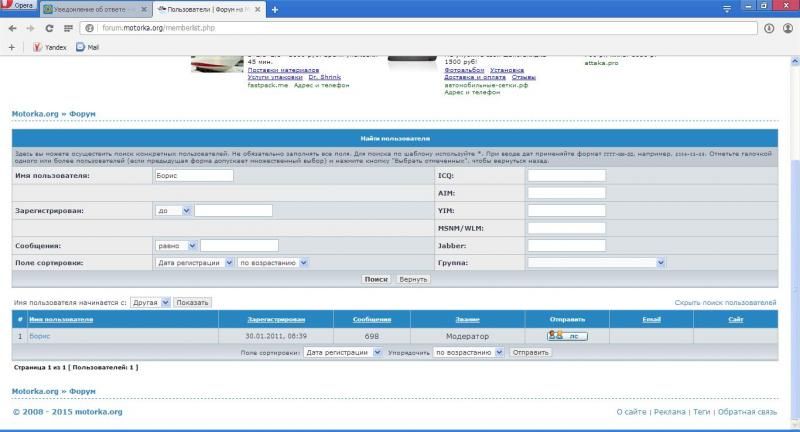Send a private message using the ЛС icon
This screenshot has height=432, width=800.
pyautogui.click(x=567, y=336)
